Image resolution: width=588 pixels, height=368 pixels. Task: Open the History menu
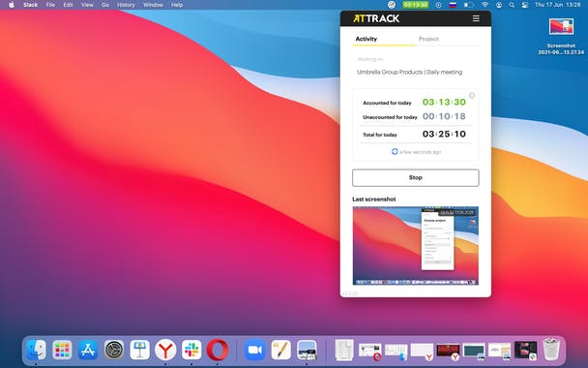pos(126,5)
